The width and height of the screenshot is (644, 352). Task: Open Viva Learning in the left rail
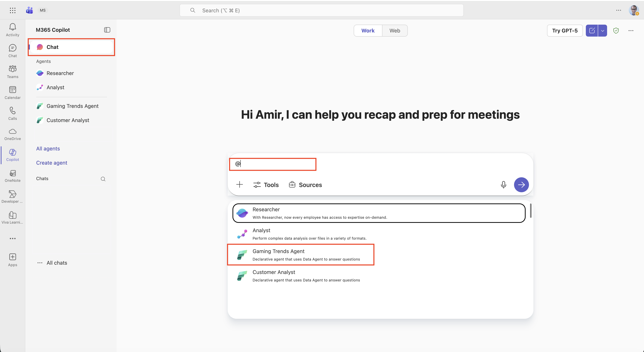[12, 218]
